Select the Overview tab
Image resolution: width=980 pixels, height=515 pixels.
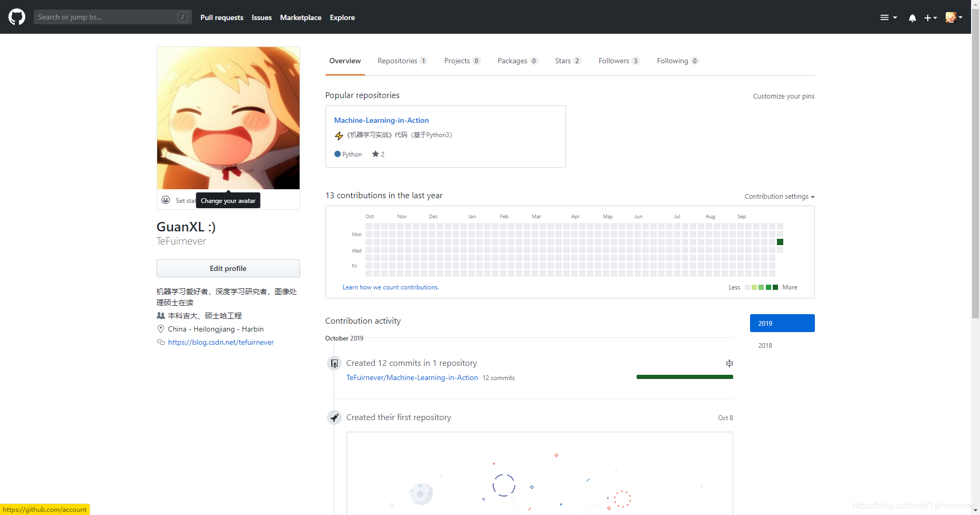click(345, 61)
